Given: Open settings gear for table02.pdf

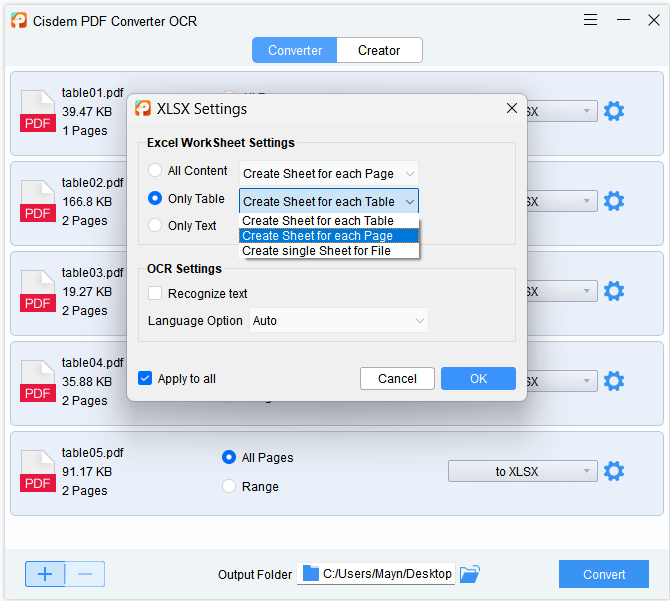Looking at the screenshot, I should coord(614,201).
